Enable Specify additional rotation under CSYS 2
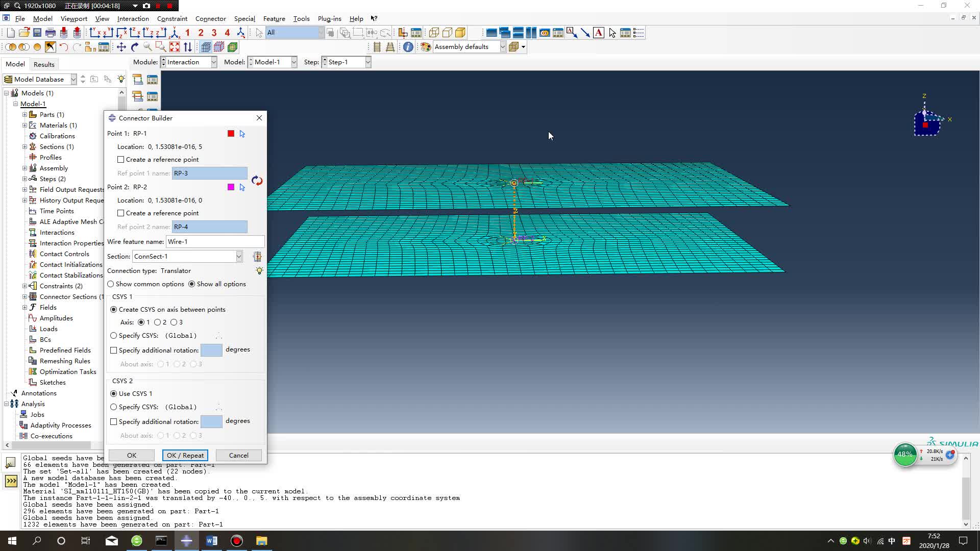The width and height of the screenshot is (980, 551). [114, 422]
